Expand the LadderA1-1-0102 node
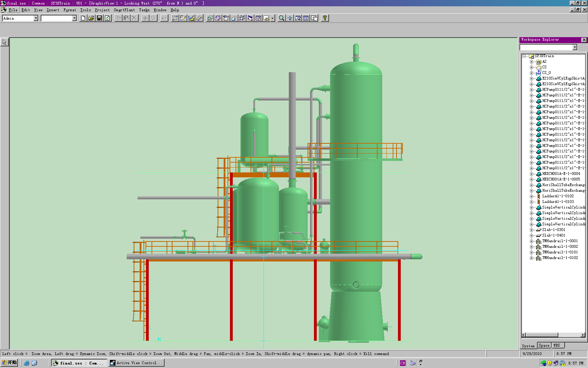This screenshot has height=368, width=588. (531, 196)
